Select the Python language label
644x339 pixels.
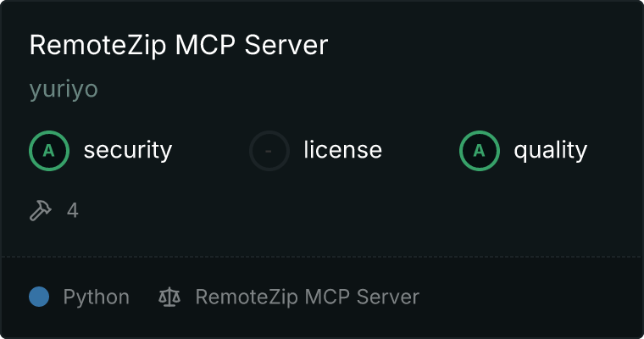pyautogui.click(x=96, y=297)
